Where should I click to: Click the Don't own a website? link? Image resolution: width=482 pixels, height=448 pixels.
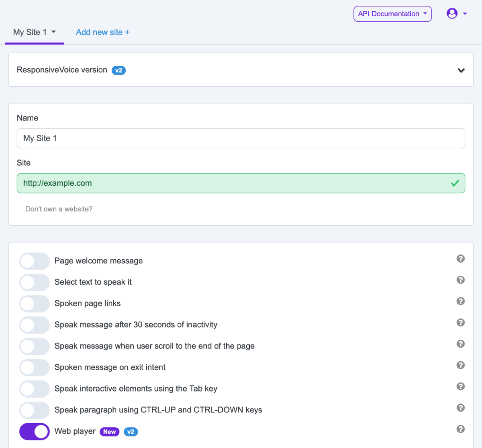(59, 209)
